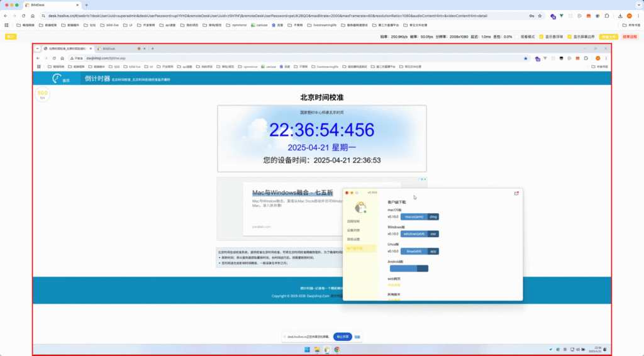
Task: Open the Chrome three-dot menu
Action: click(x=637, y=15)
